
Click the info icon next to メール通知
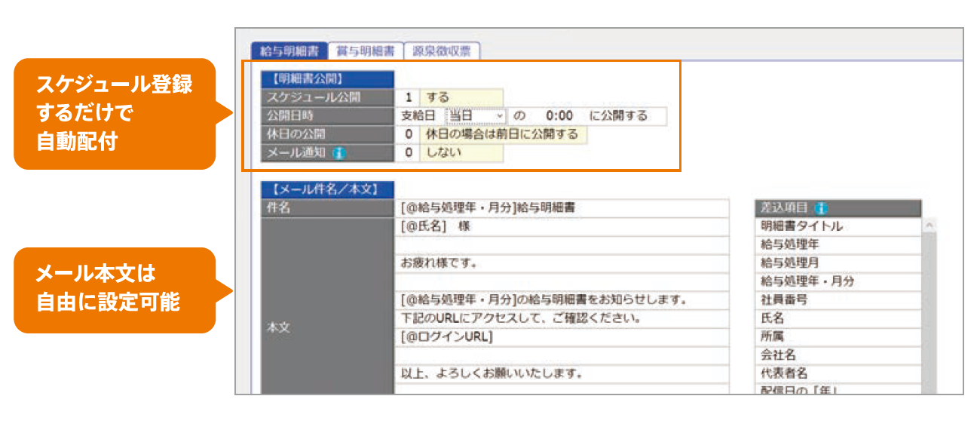coord(338,152)
